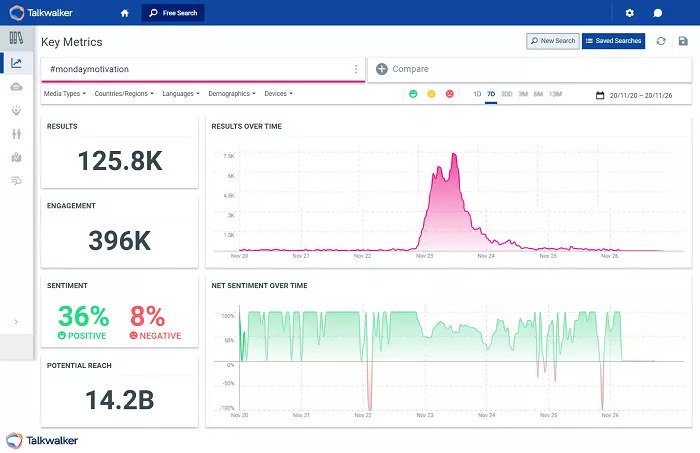Click the refresh icon near Saved Searches
700x453 pixels.
pyautogui.click(x=661, y=41)
